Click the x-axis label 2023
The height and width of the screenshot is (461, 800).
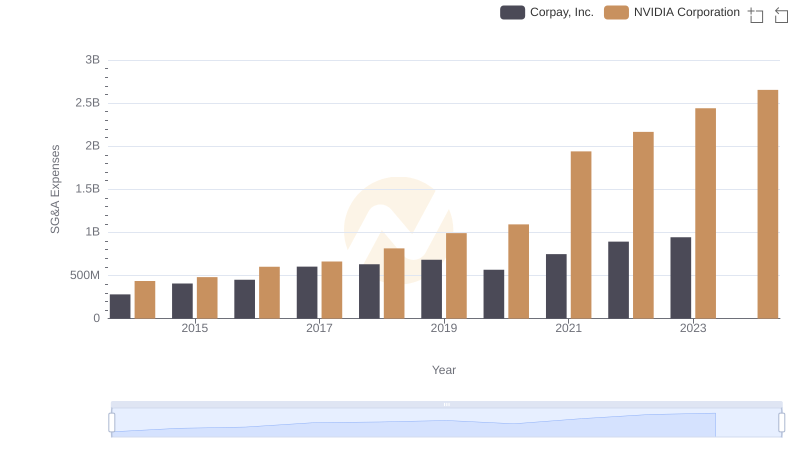(693, 328)
